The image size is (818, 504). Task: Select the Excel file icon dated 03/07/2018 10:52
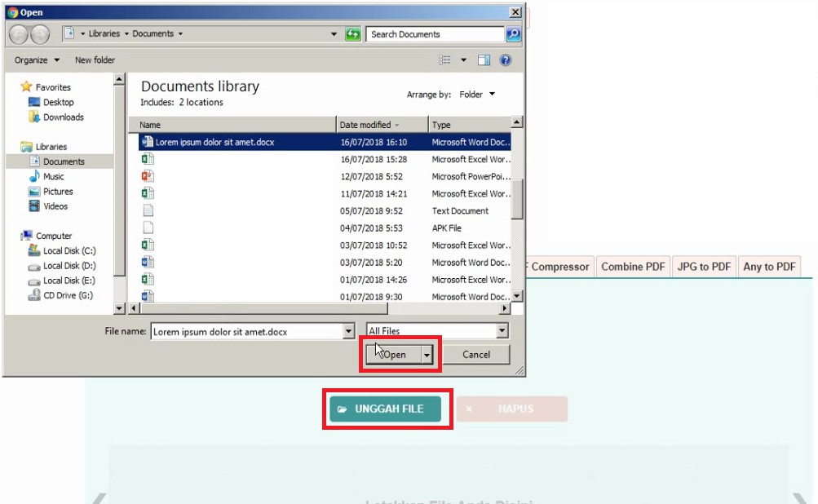(x=148, y=245)
